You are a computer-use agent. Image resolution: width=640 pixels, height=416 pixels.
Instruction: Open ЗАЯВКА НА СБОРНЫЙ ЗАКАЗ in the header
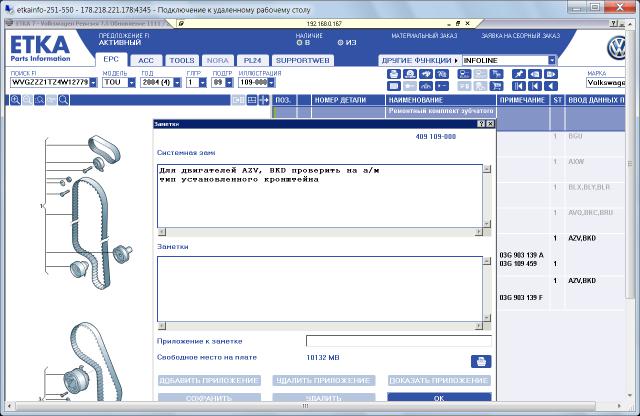pyautogui.click(x=520, y=36)
